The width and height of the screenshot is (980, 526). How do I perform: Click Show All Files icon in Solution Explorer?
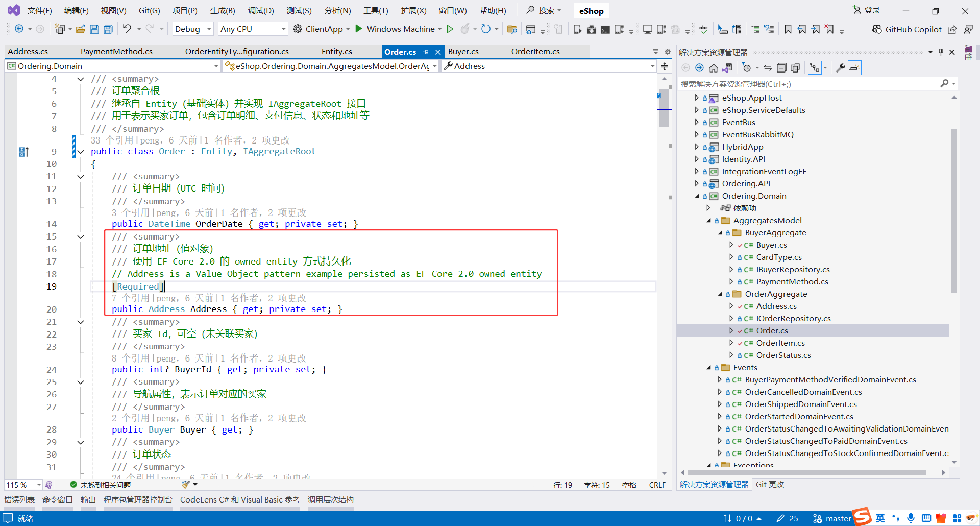[795, 68]
